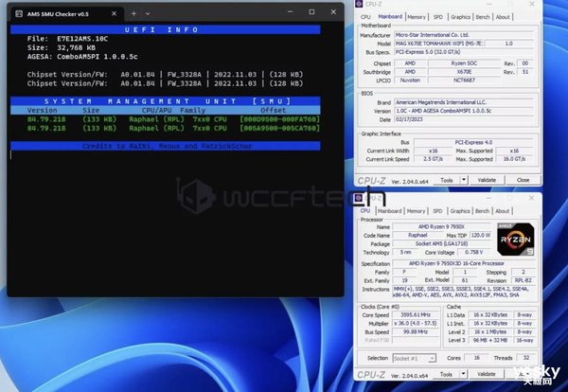Maximize the AM5 SMU Checker terminal window

[311, 12]
